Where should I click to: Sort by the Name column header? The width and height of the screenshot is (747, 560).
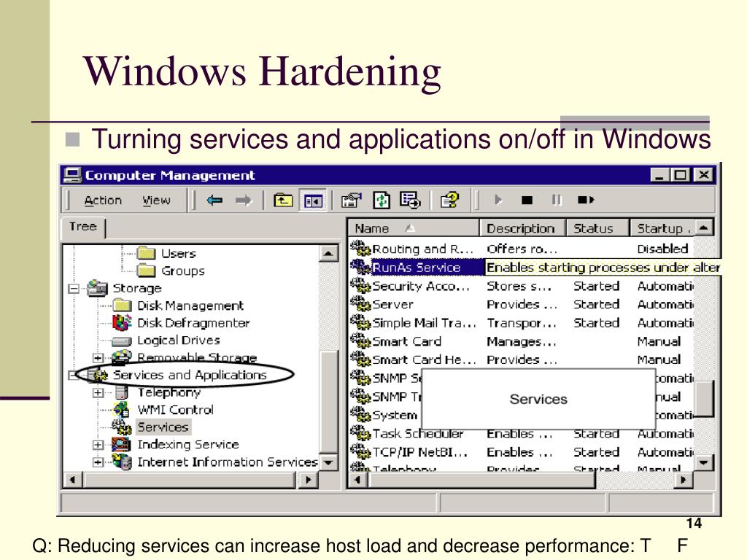(414, 228)
